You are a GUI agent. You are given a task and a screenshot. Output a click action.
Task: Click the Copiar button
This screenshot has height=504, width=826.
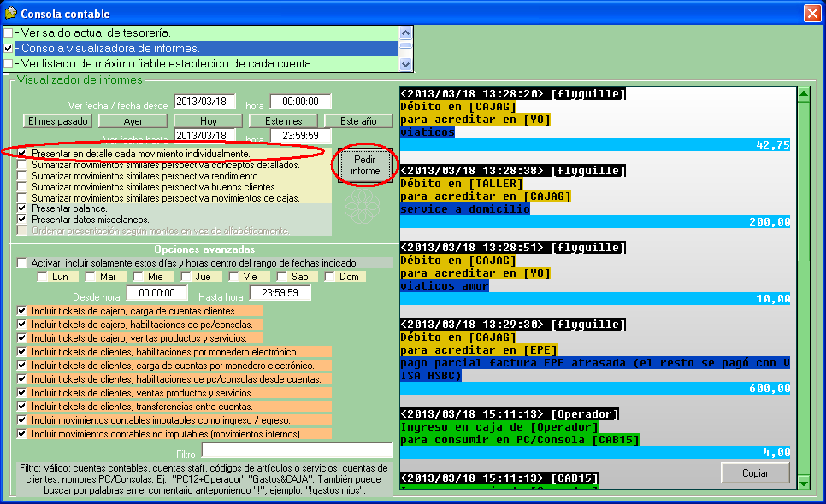point(755,473)
